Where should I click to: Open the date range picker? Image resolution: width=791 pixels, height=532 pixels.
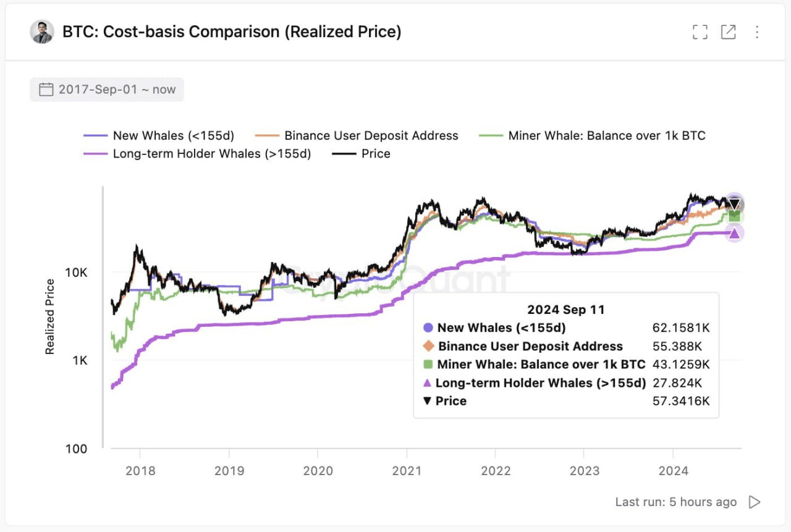[107, 90]
